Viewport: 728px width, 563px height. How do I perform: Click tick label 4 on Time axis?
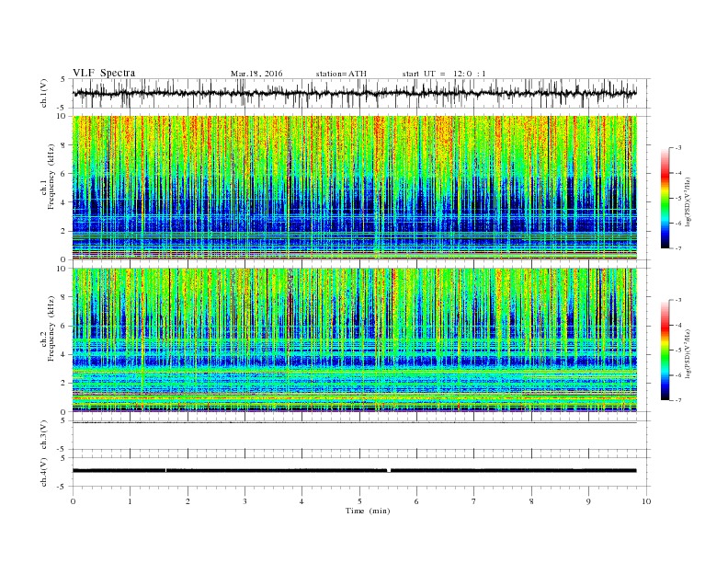[x=302, y=501]
